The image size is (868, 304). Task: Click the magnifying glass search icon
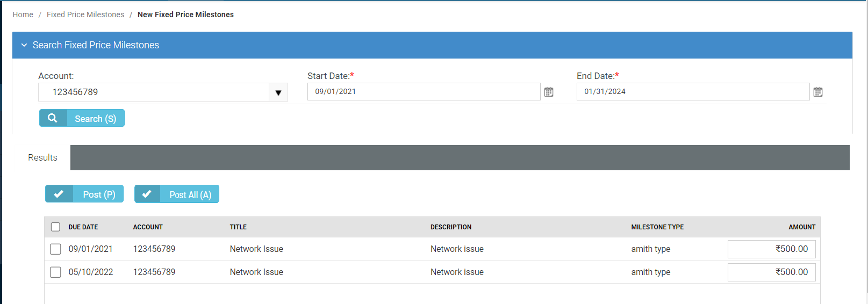point(53,118)
